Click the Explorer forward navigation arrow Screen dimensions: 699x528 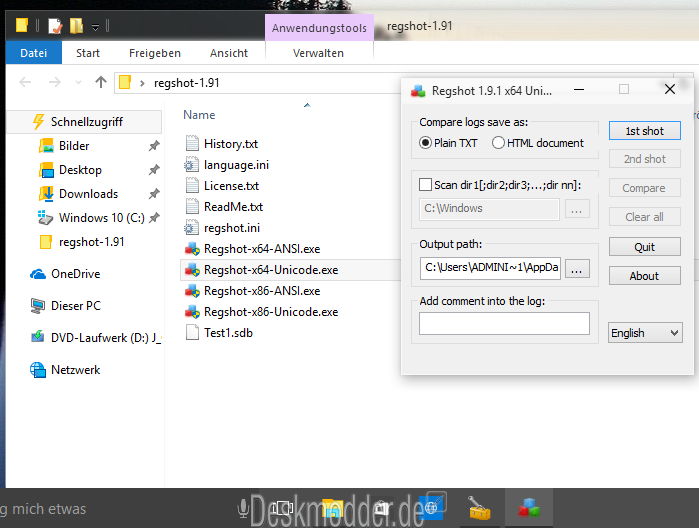tap(54, 82)
